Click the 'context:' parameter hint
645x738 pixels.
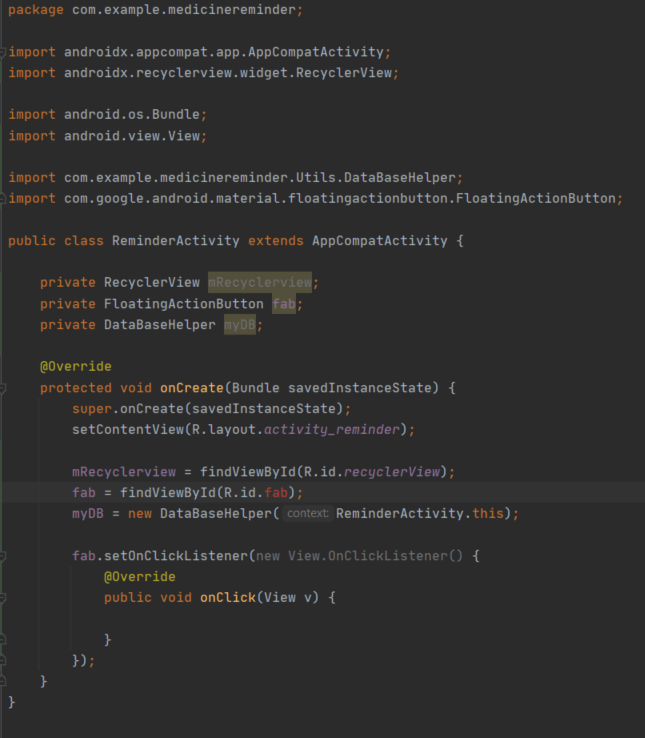[308, 513]
